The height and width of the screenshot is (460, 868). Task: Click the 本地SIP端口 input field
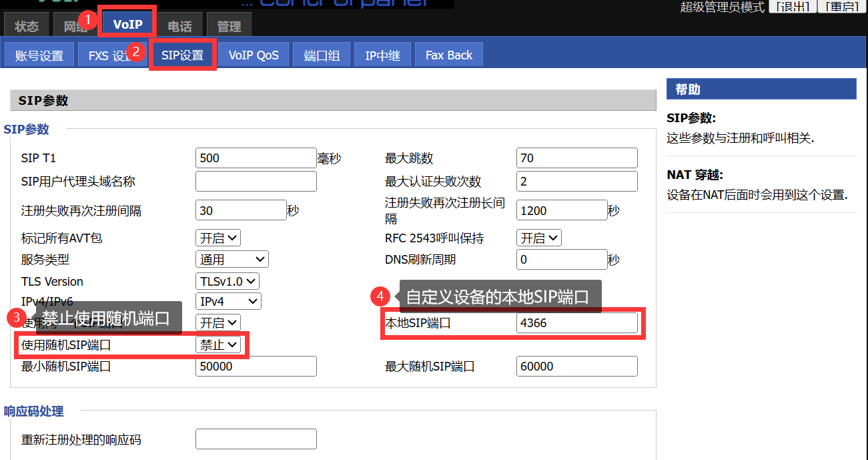click(576, 323)
